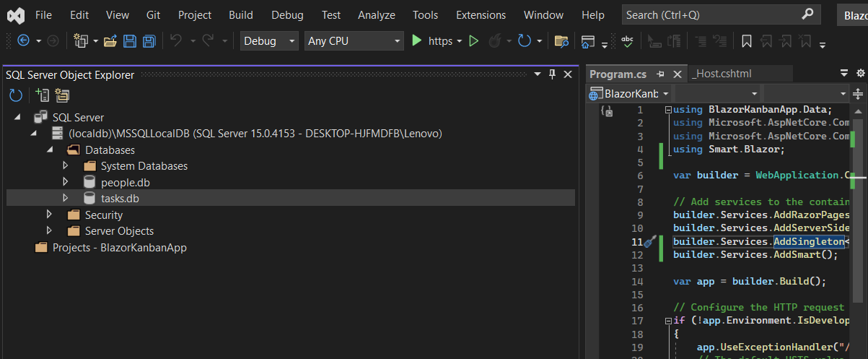Open the https launch profile dropdown arrow
Viewport: 868px width, 359px height.
click(459, 42)
